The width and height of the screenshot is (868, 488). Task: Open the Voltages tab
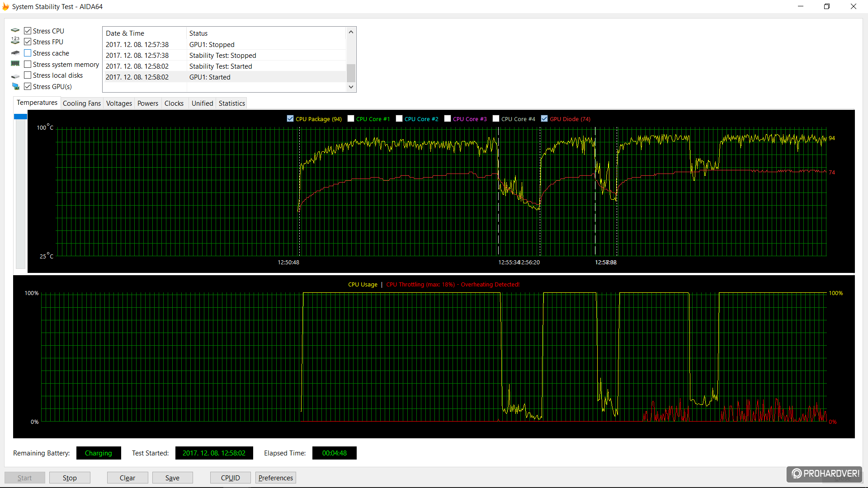click(x=119, y=103)
